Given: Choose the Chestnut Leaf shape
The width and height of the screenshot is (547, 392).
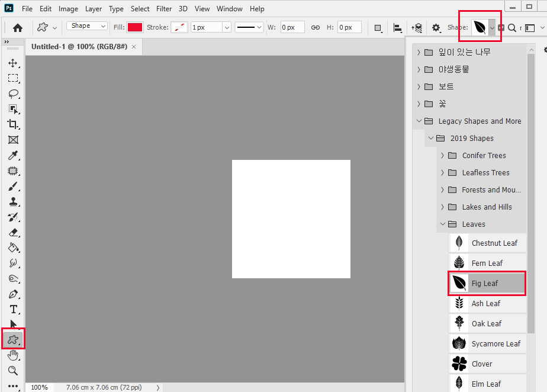Looking at the screenshot, I should click(x=487, y=243).
